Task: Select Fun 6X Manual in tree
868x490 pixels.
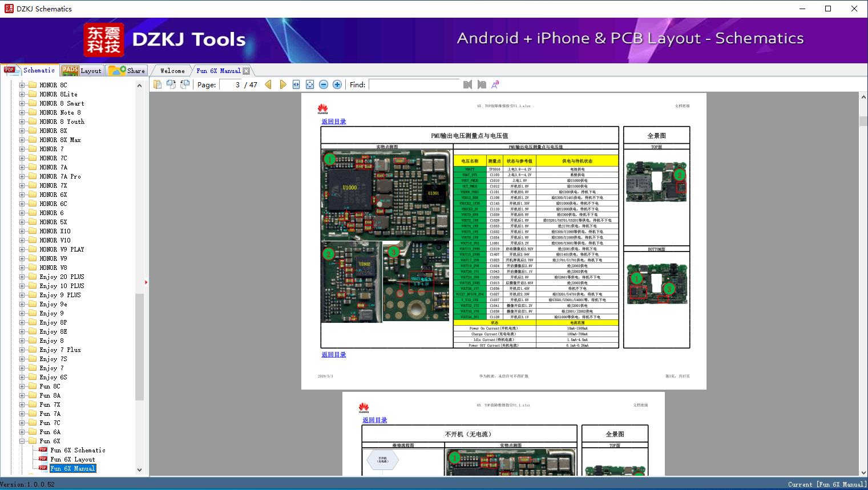Action: [x=72, y=468]
